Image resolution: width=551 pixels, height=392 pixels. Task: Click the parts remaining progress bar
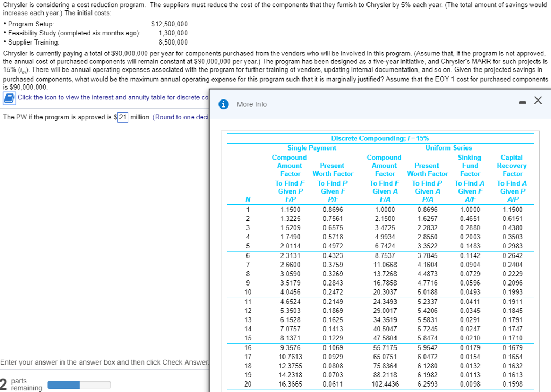point(79,384)
